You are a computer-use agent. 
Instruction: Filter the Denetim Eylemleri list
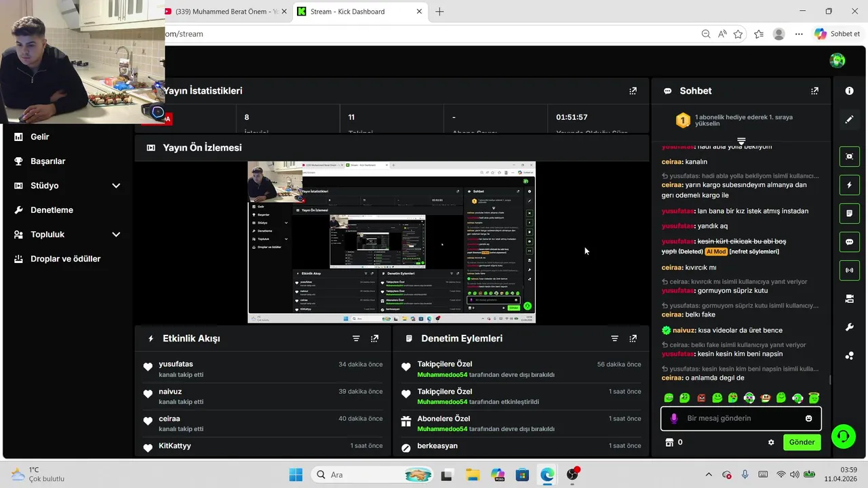[614, 338]
